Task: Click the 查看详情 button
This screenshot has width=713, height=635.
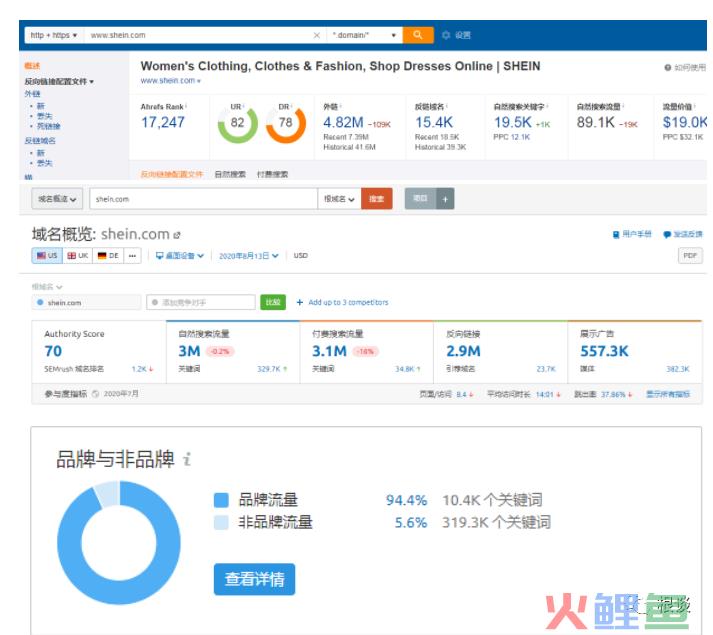Action: pyautogui.click(x=254, y=579)
